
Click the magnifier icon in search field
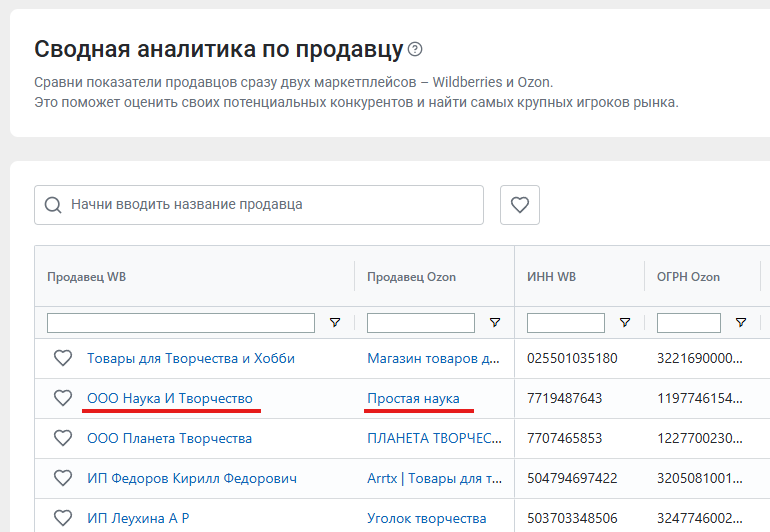click(x=53, y=205)
